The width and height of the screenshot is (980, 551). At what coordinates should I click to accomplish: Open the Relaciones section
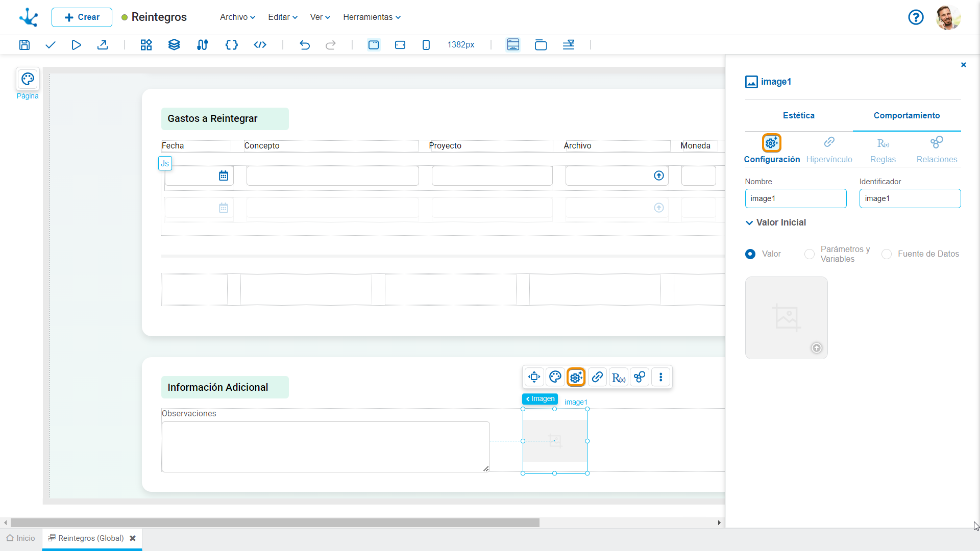[x=937, y=149]
